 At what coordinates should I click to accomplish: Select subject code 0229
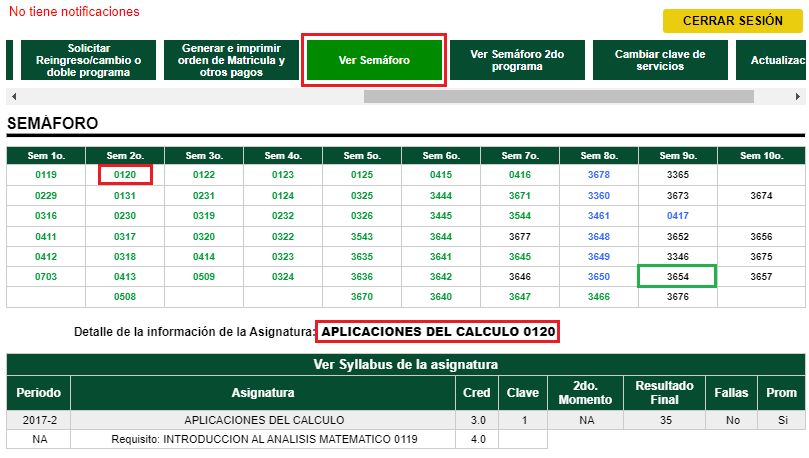point(46,196)
